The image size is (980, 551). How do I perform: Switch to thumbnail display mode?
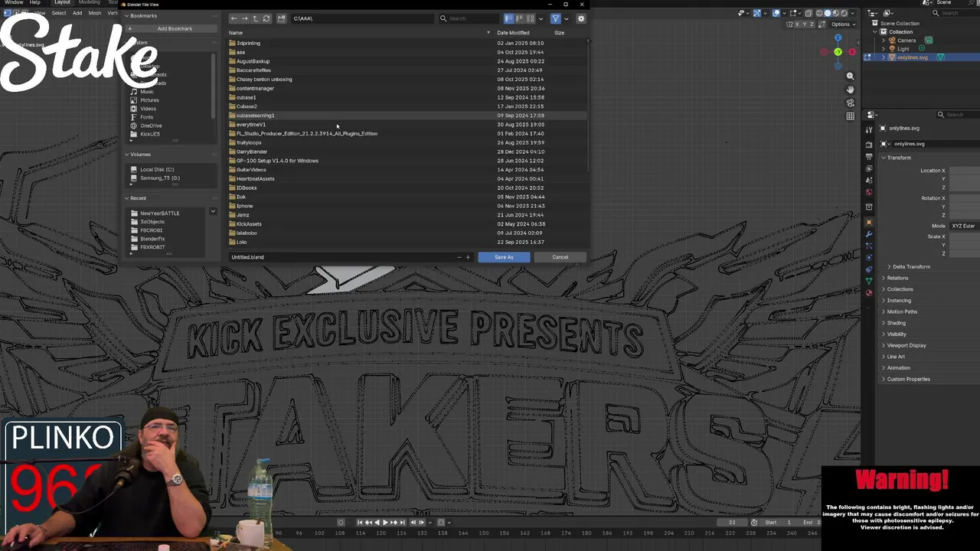tap(530, 18)
